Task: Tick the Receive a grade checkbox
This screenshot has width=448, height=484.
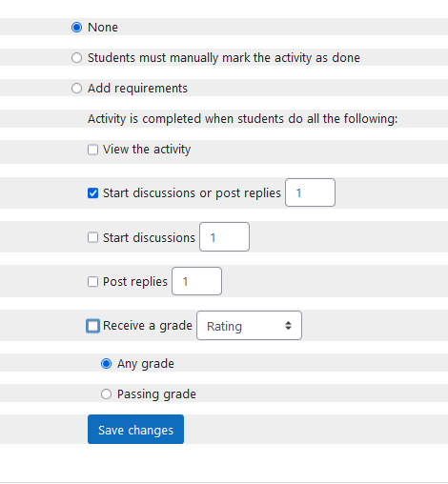Action: coord(92,326)
